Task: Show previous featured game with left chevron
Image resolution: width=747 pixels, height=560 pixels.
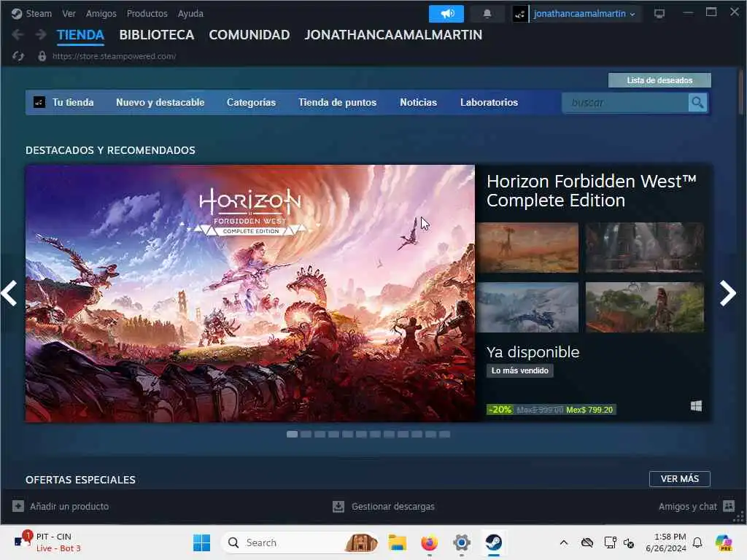Action: 9,293
